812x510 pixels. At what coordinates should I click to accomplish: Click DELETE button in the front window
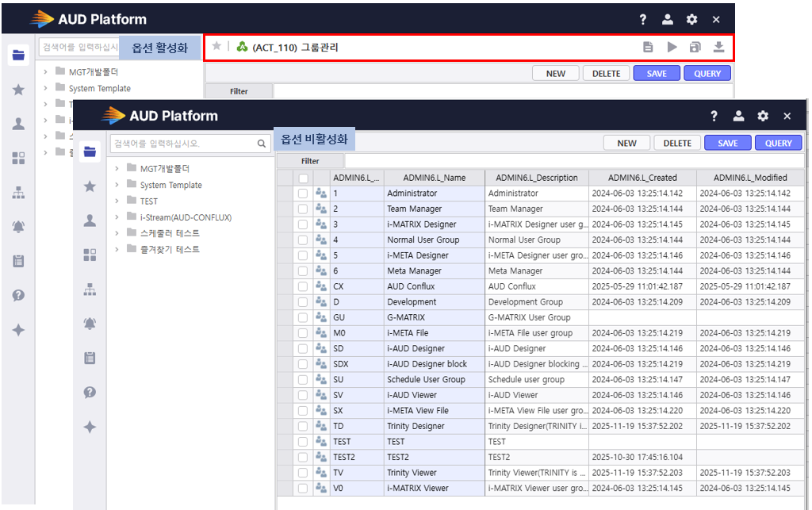(677, 144)
